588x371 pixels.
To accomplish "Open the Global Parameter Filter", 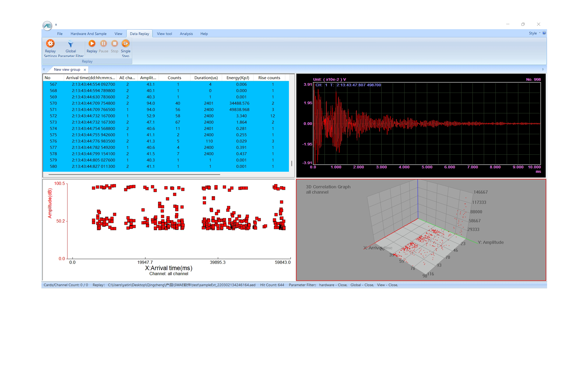I will [71, 44].
